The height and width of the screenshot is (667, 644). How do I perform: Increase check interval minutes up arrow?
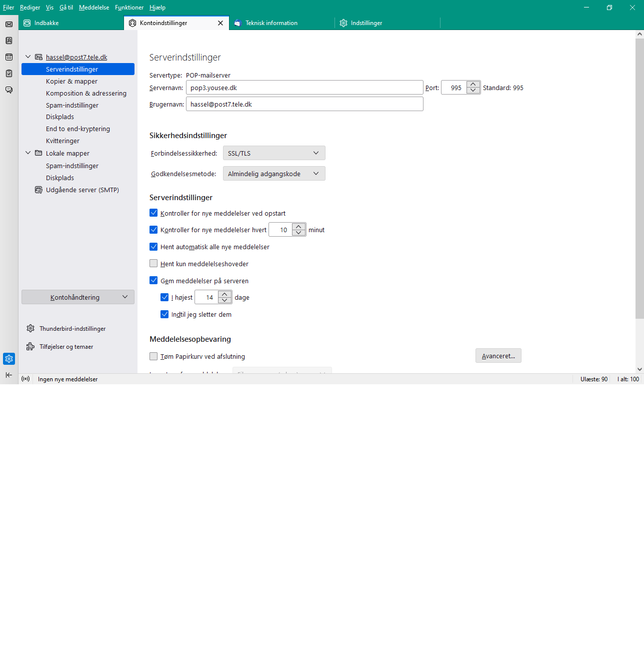click(298, 226)
